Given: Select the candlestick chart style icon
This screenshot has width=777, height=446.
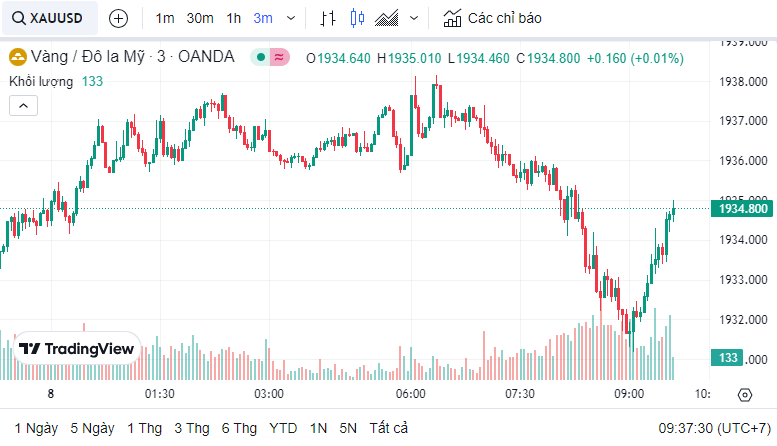Looking at the screenshot, I should coord(357,18).
